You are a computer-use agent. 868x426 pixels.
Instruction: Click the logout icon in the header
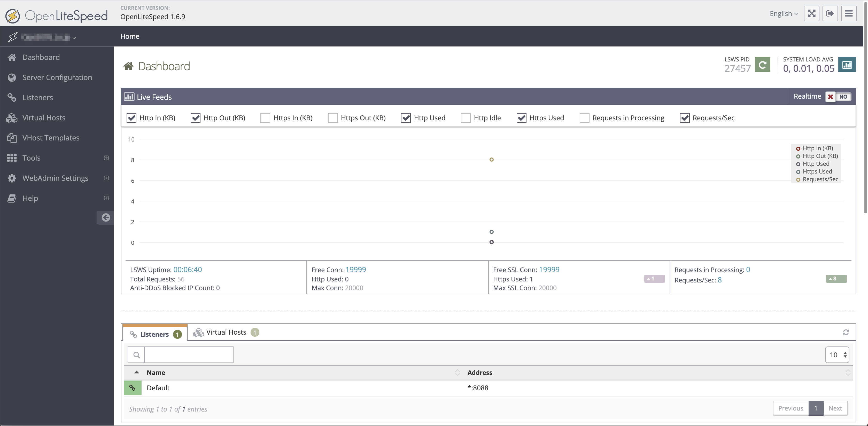pos(831,13)
